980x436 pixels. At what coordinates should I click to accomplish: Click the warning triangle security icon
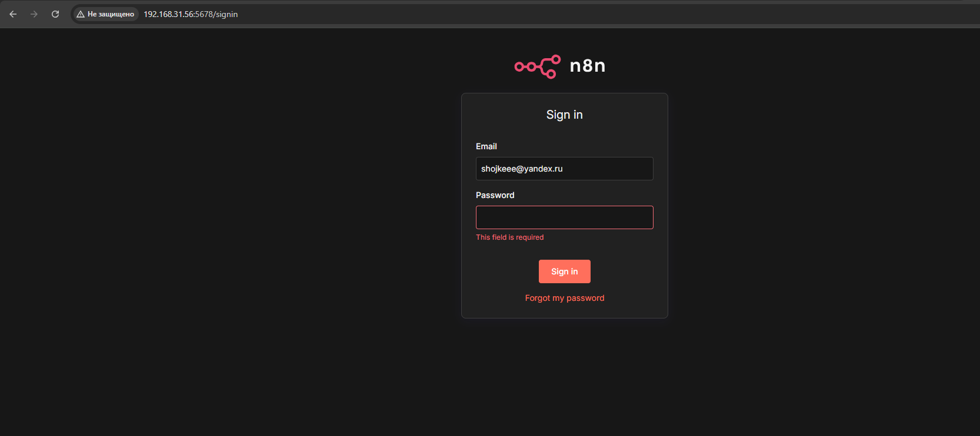click(81, 14)
